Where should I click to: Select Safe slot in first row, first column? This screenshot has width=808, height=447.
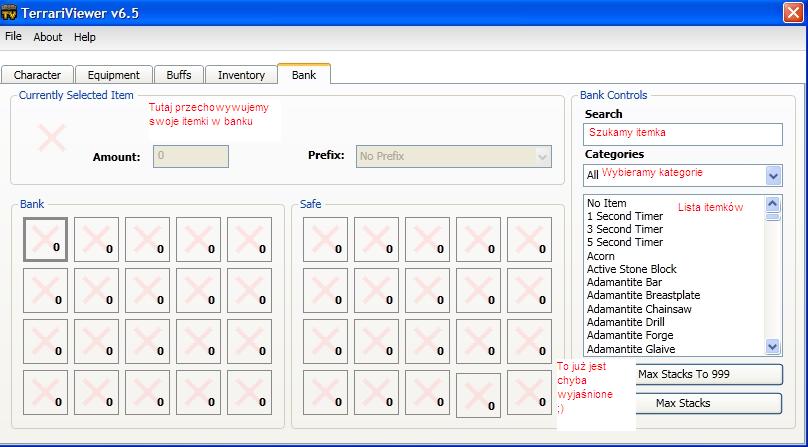click(x=325, y=239)
